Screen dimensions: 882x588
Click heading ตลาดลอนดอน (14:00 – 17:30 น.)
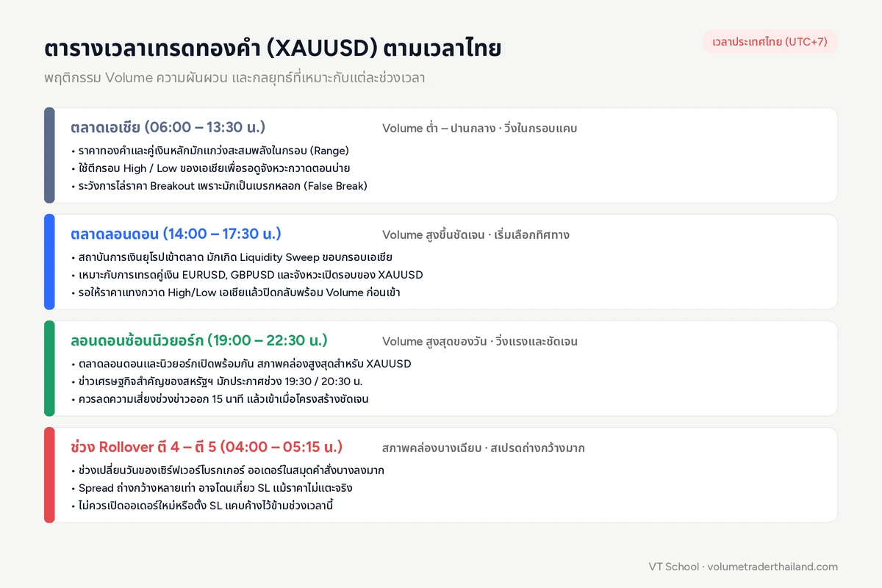click(x=176, y=234)
